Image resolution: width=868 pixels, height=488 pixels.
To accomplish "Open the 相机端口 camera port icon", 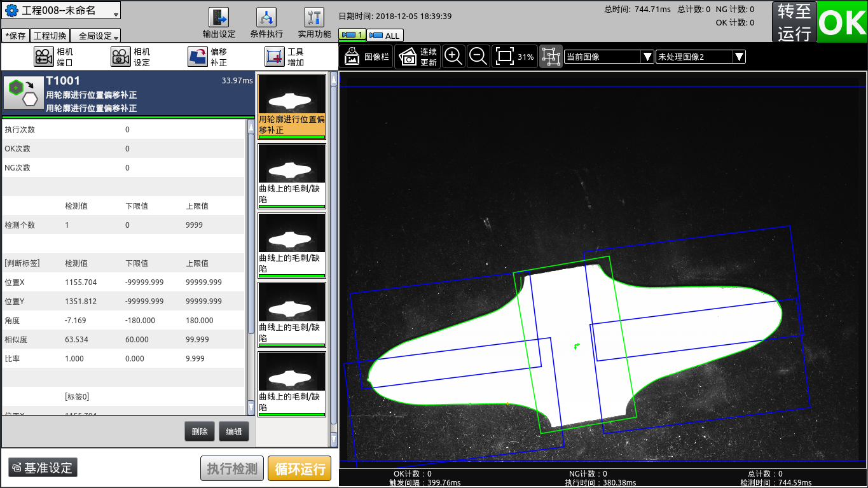I will pyautogui.click(x=44, y=57).
